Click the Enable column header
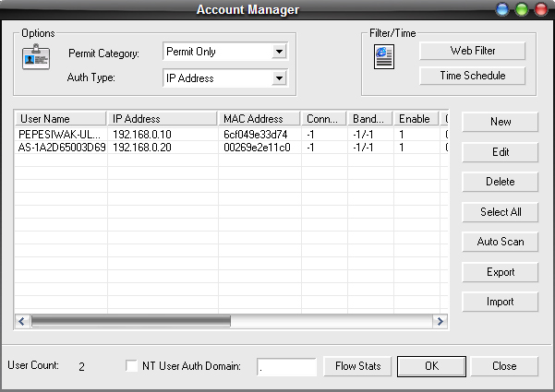Image resolution: width=555 pixels, height=392 pixels. pos(416,119)
